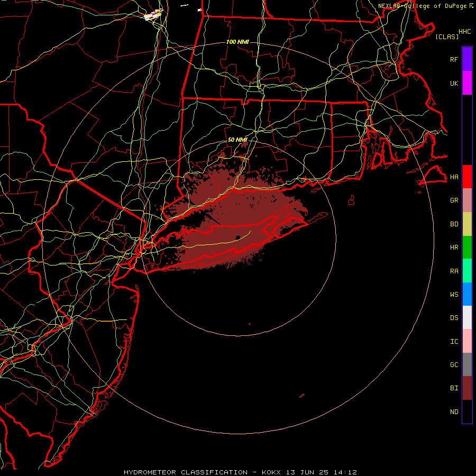The image size is (476, 476).
Task: Click the RA legend label
Action: [x=454, y=271]
